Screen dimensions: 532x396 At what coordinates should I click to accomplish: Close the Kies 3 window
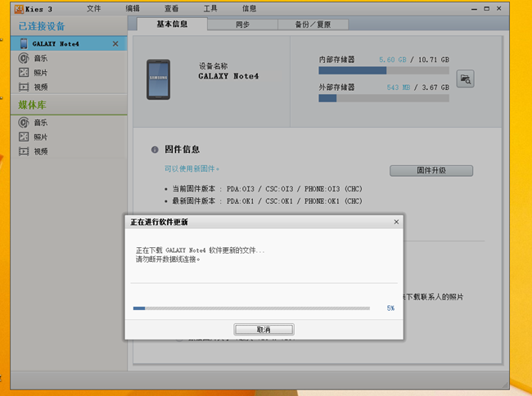point(498,9)
